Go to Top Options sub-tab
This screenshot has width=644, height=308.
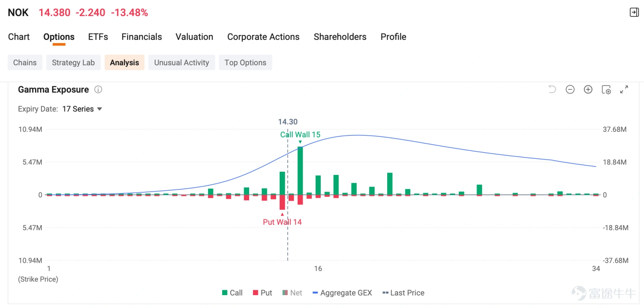[x=246, y=62]
